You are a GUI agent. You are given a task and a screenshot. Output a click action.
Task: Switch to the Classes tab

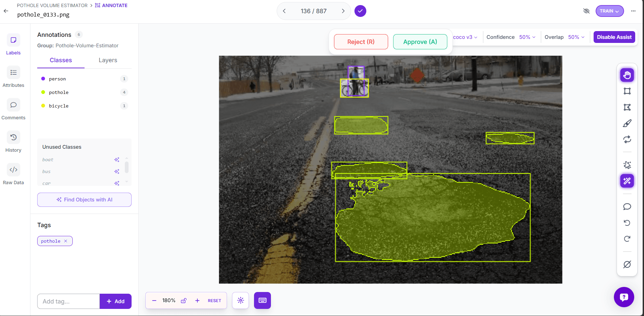coord(61,60)
